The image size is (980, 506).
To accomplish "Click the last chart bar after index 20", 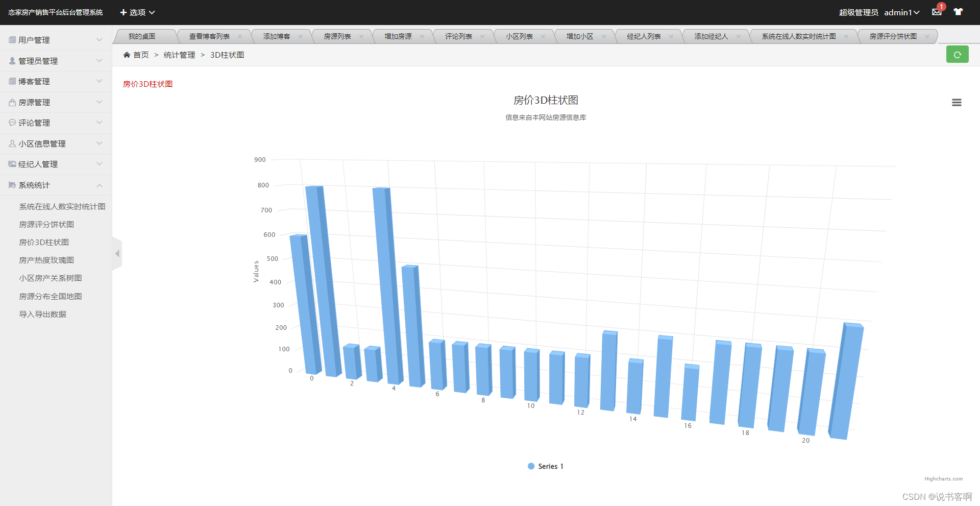I will tap(846, 381).
